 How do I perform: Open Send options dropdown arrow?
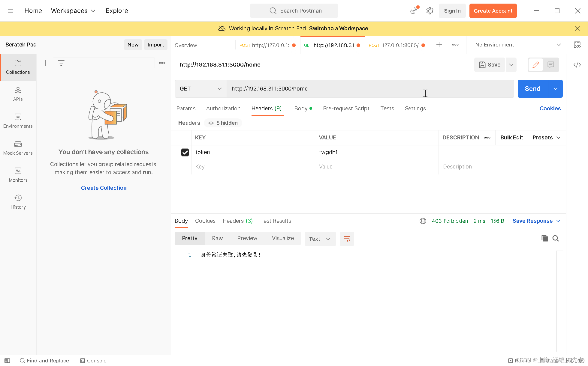556,89
